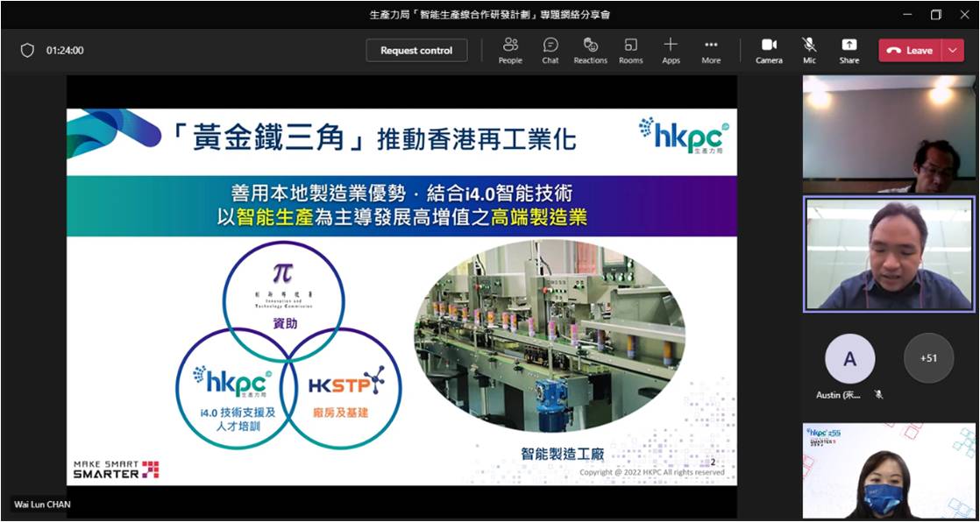The image size is (980, 522).
Task: Expand the Leave options arrow
Action: pyautogui.click(x=953, y=51)
